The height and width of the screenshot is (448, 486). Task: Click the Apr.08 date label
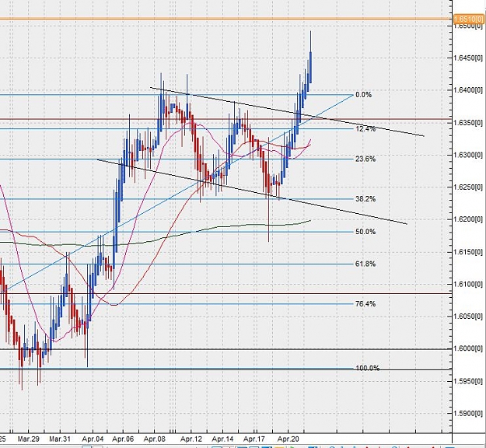pyautogui.click(x=155, y=439)
